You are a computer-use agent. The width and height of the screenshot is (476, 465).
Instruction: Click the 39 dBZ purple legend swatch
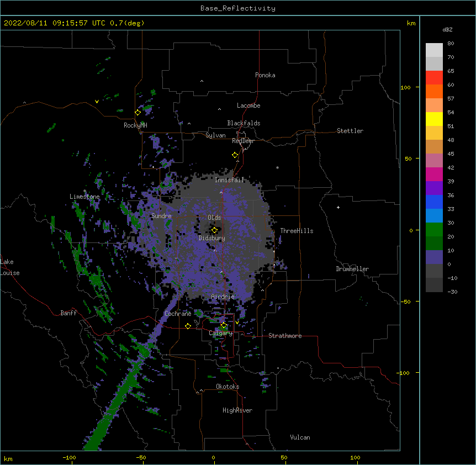[434, 188]
